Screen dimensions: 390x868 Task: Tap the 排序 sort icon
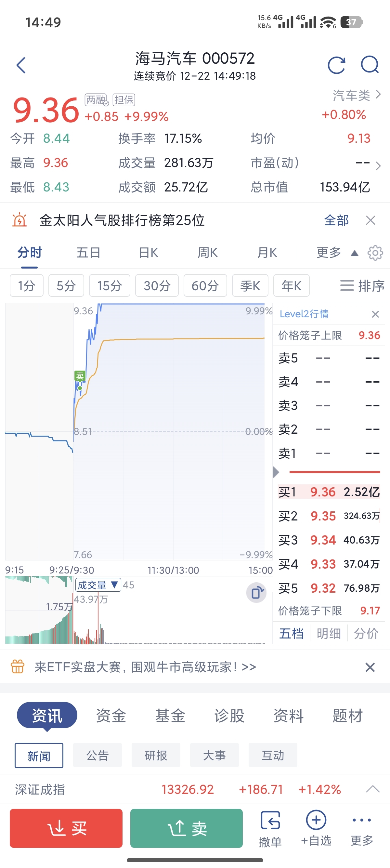pyautogui.click(x=362, y=286)
